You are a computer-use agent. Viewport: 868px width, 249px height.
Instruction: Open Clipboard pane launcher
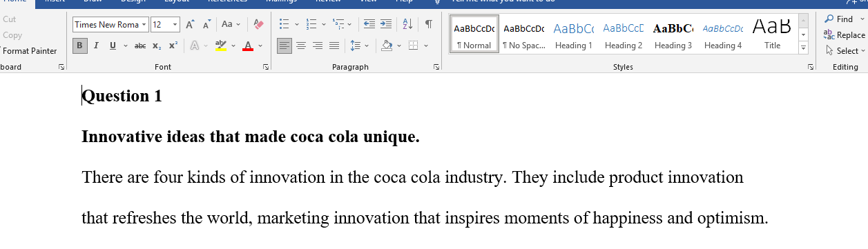(61, 67)
